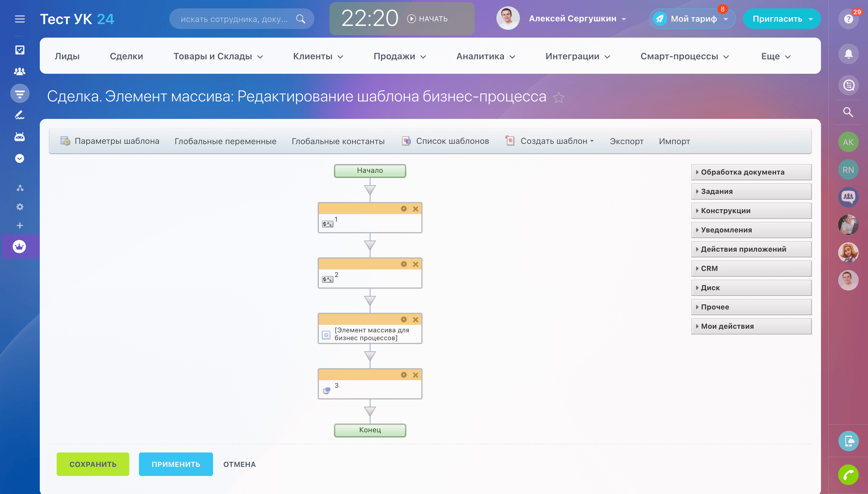868x494 pixels.
Task: Click the notifications bell icon
Action: (x=848, y=54)
